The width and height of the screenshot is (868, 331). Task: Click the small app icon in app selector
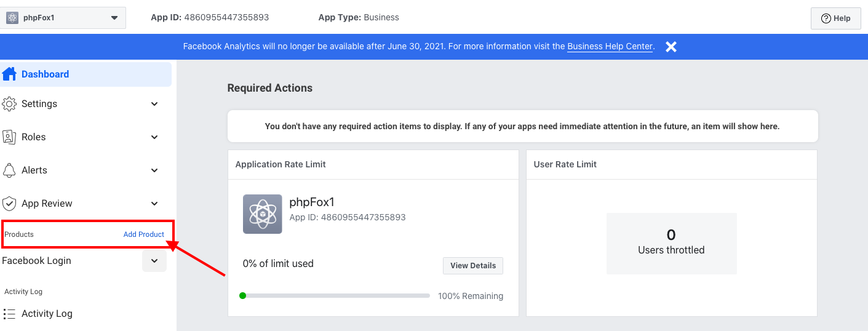pyautogui.click(x=12, y=18)
